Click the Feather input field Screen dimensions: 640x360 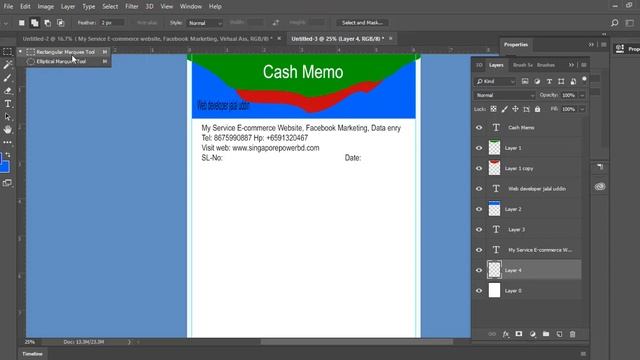click(x=111, y=23)
